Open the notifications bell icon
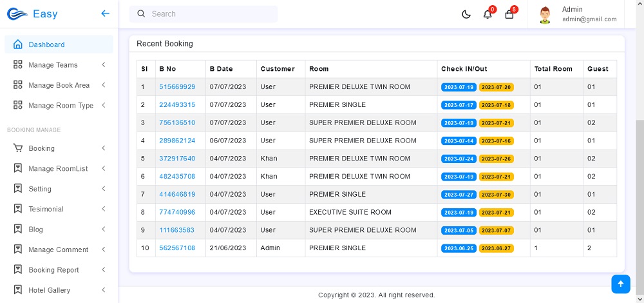The height and width of the screenshot is (303, 644). [488, 14]
